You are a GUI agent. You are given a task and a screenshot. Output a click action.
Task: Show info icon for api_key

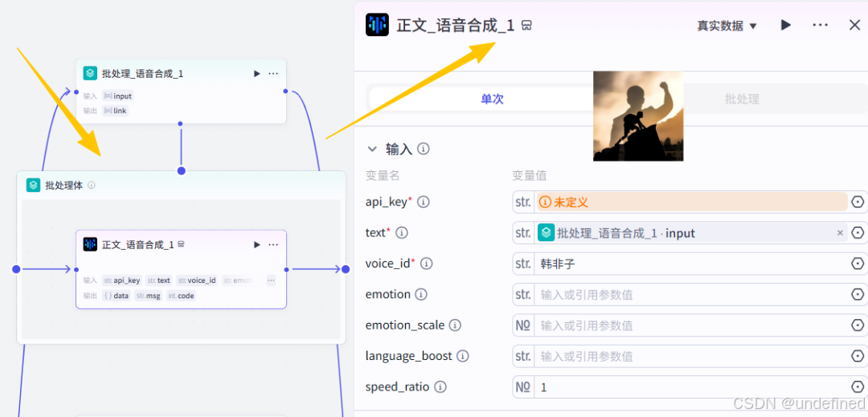[x=424, y=202]
